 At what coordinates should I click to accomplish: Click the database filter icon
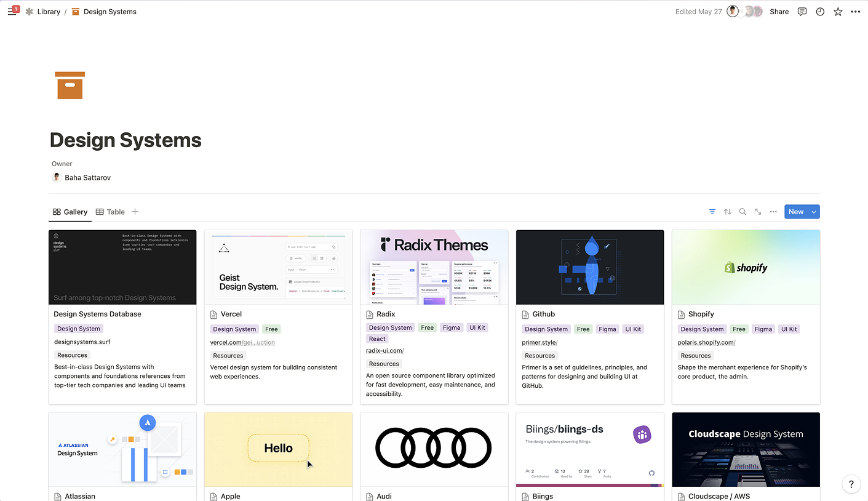pos(712,212)
